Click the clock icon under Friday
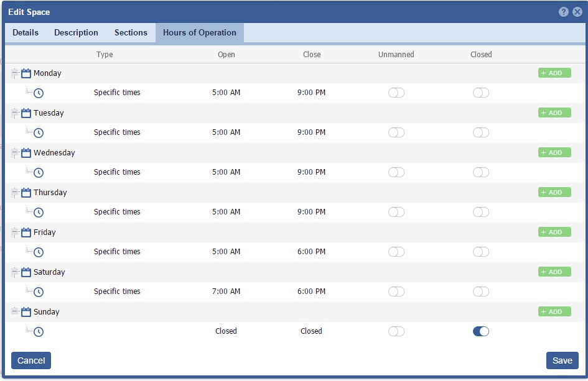 pyautogui.click(x=39, y=252)
